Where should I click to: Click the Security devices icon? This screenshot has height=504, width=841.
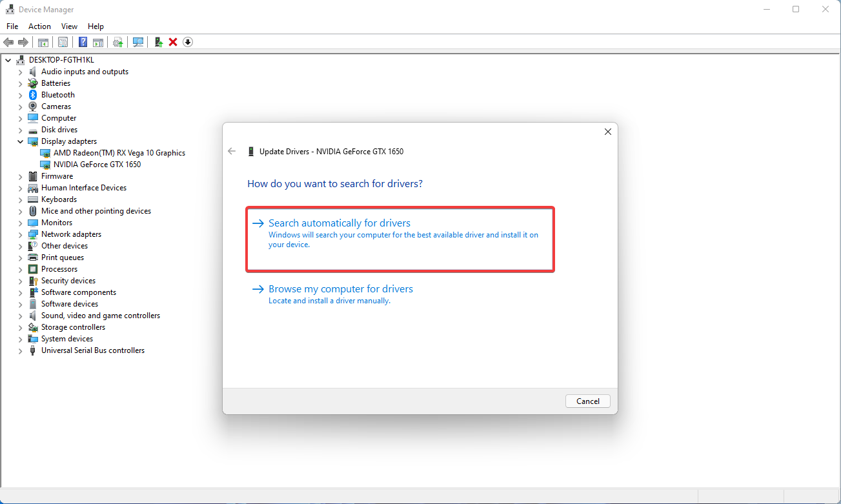(33, 281)
